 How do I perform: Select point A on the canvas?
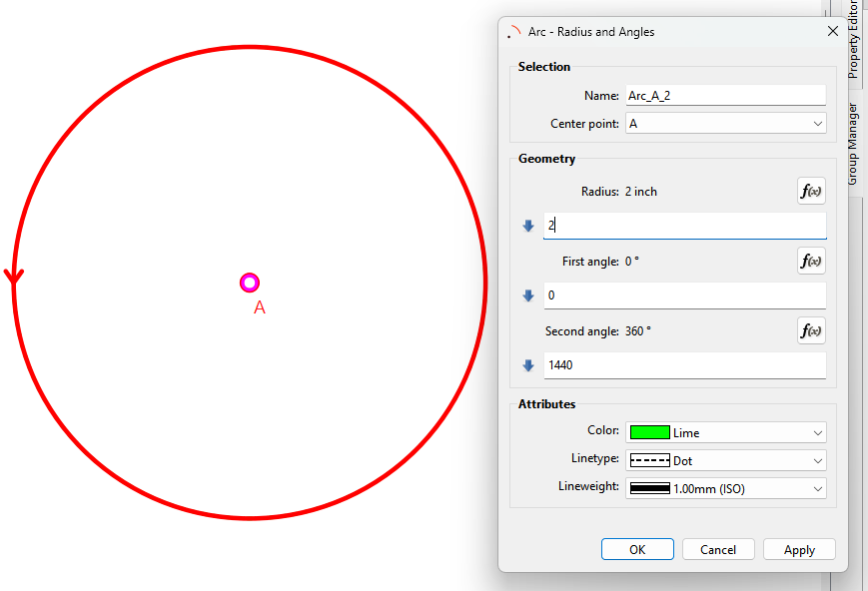(250, 283)
